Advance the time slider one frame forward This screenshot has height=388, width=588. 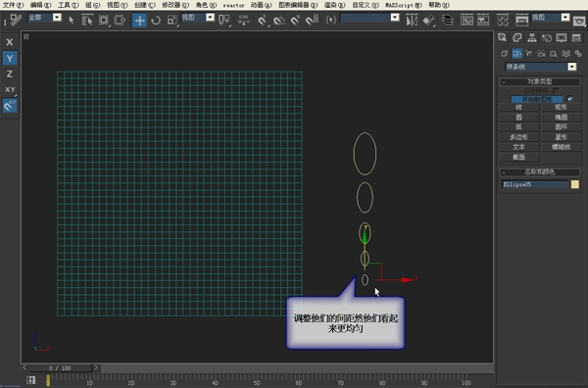tap(96, 367)
